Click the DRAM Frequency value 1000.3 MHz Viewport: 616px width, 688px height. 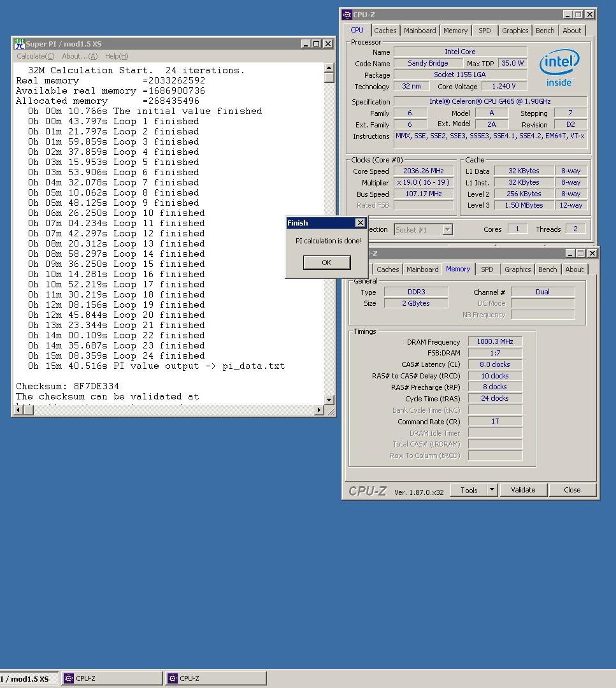click(x=495, y=342)
